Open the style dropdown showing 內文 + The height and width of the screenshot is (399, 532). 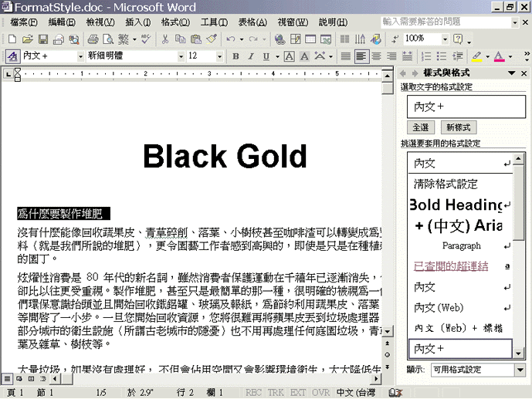80,56
